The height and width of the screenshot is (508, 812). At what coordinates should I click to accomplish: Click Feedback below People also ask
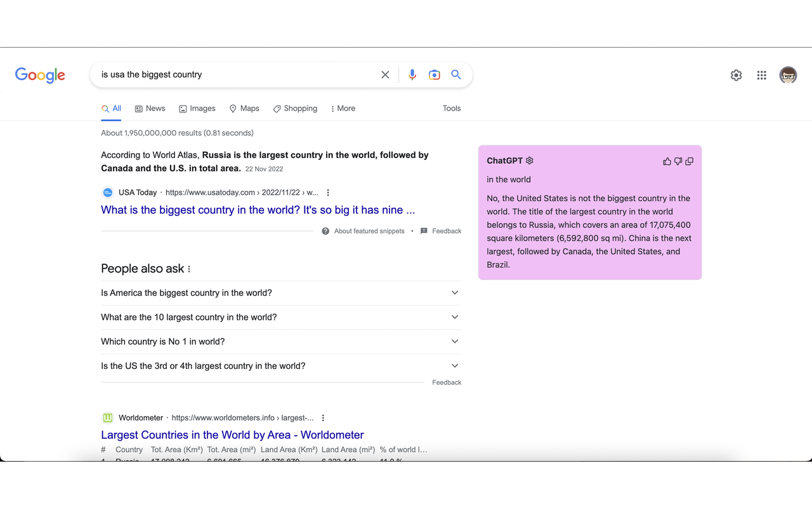447,382
